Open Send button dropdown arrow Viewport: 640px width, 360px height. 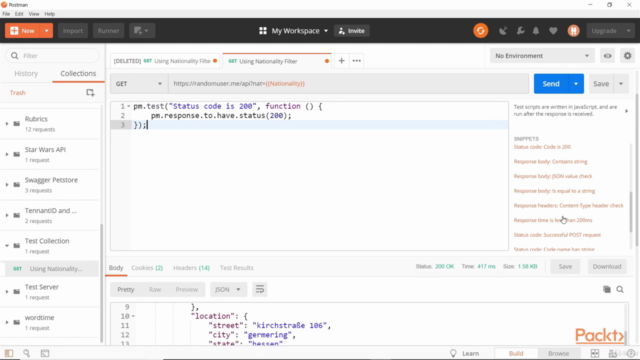576,84
